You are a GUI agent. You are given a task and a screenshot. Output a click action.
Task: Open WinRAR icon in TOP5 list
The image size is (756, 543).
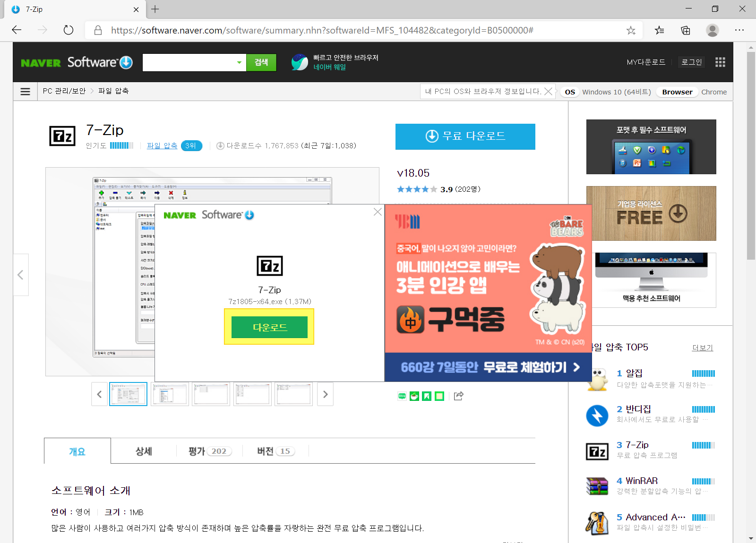click(597, 486)
